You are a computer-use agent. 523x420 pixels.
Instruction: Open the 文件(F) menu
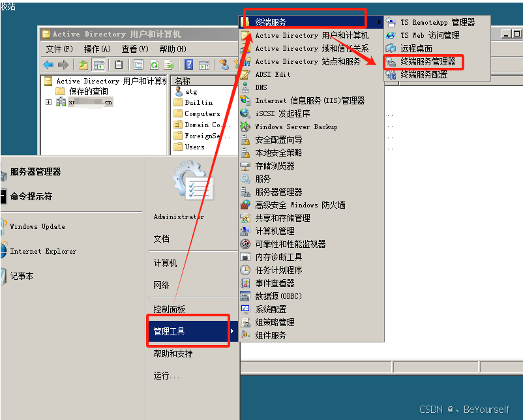click(x=59, y=49)
